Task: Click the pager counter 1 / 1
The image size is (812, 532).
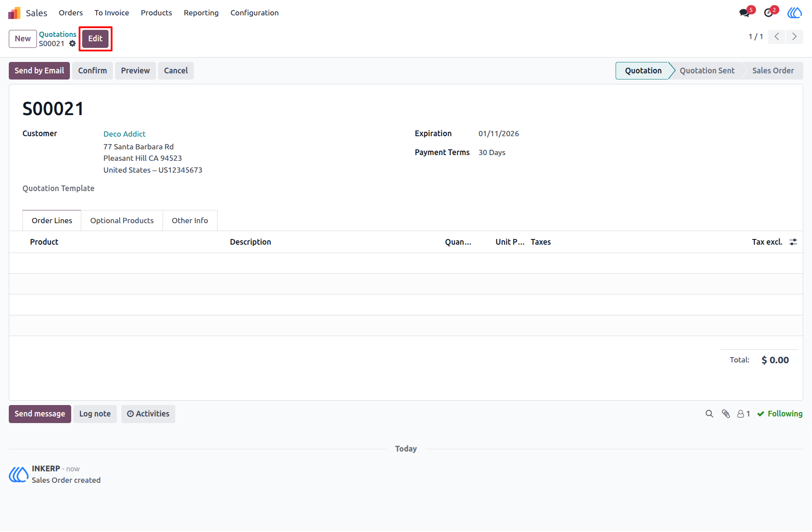Action: [x=756, y=36]
